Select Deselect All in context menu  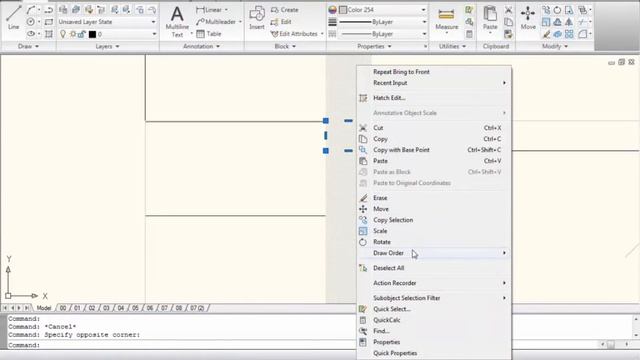(434, 268)
